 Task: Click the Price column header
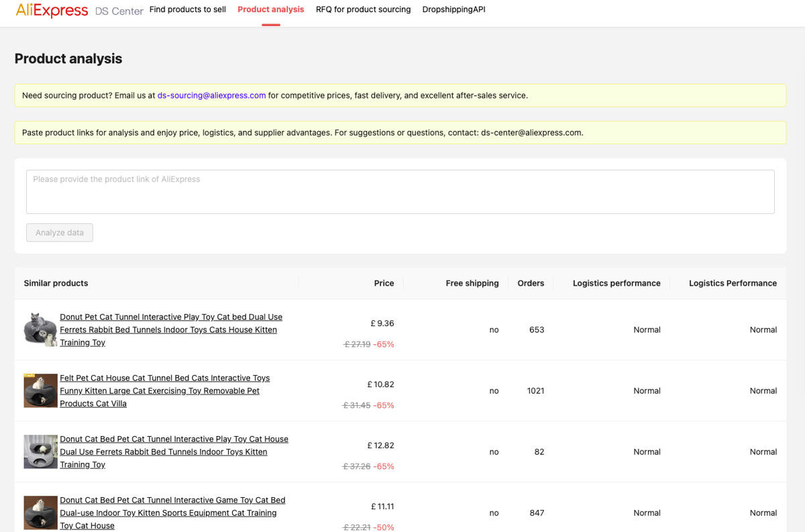(384, 283)
